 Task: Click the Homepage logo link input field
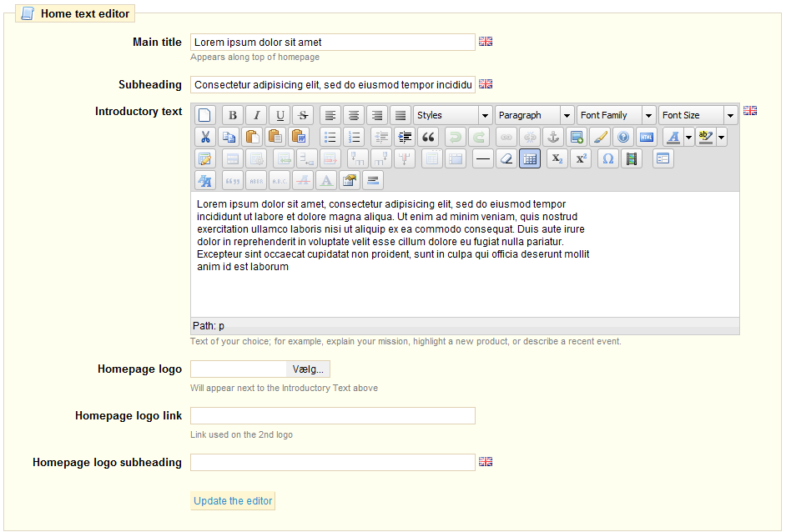coord(332,416)
